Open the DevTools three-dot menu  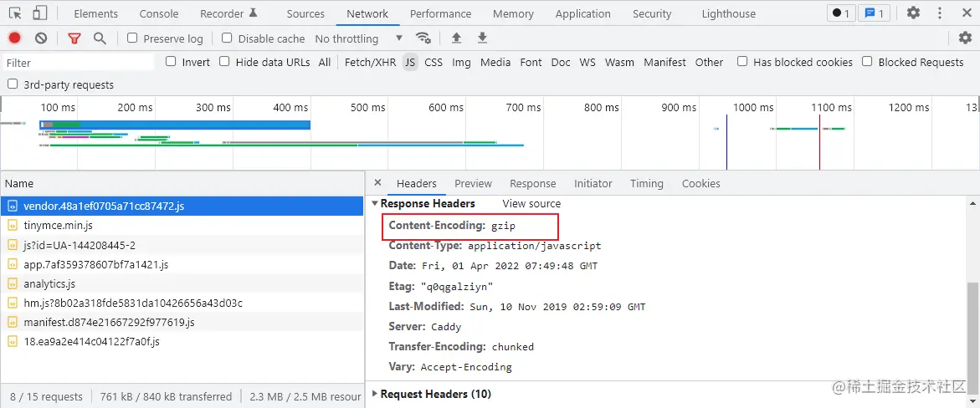[939, 13]
